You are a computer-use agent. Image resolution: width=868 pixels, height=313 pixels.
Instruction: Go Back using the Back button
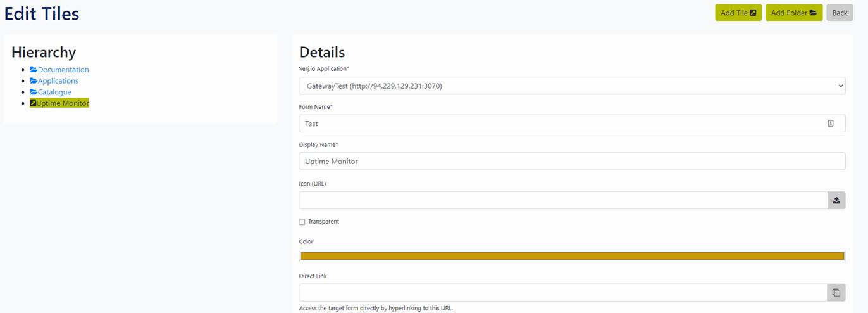pyautogui.click(x=840, y=13)
